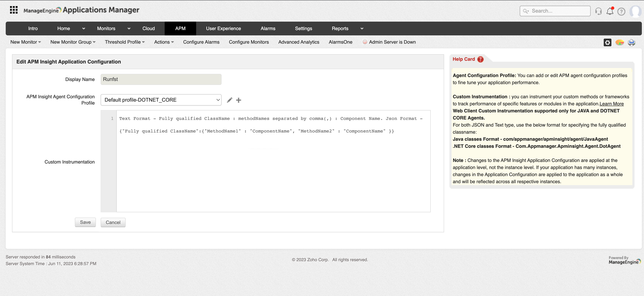Click the printer icon to print the page

(x=632, y=42)
